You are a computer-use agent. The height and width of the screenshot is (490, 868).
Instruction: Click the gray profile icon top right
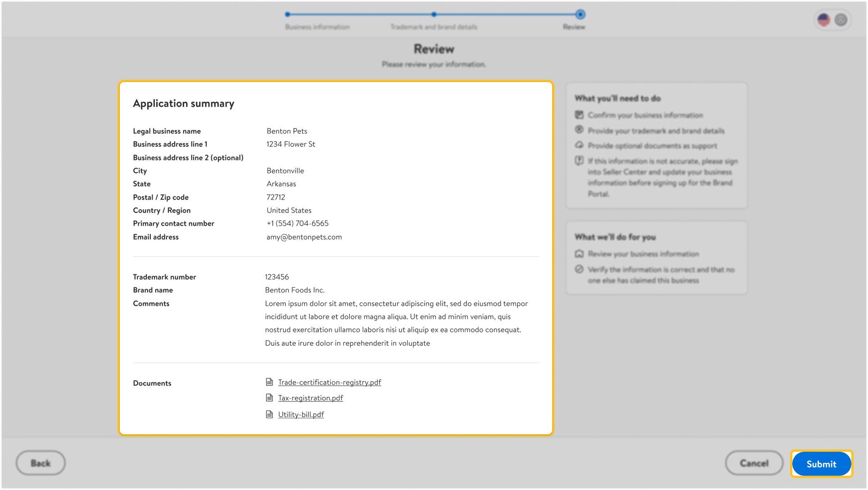click(x=841, y=20)
